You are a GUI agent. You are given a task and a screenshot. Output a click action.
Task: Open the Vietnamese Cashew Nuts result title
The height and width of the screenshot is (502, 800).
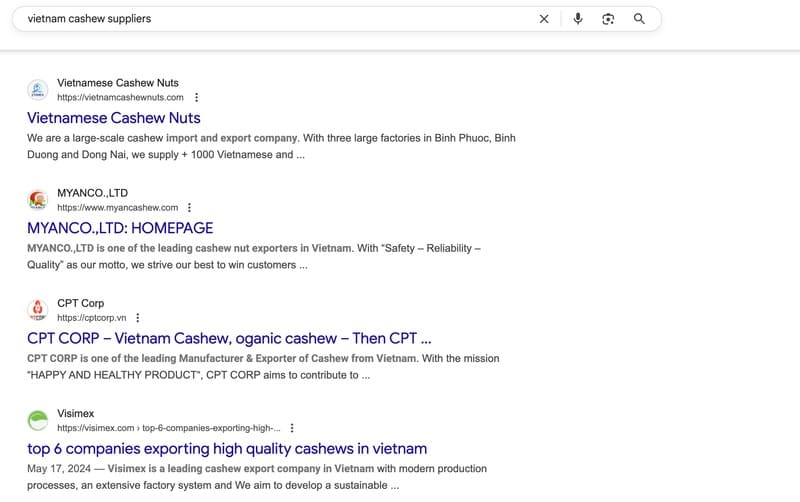[x=114, y=118]
